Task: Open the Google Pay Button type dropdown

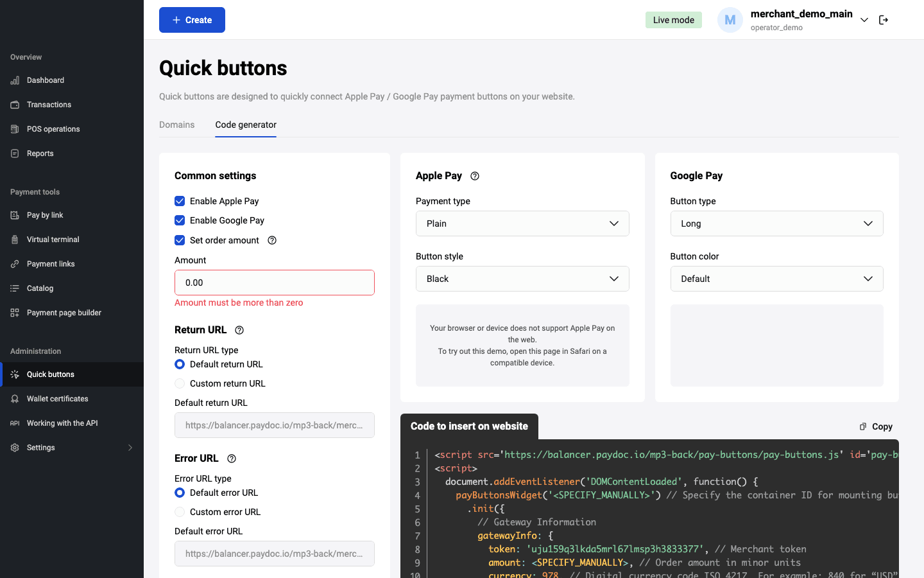Action: point(776,223)
